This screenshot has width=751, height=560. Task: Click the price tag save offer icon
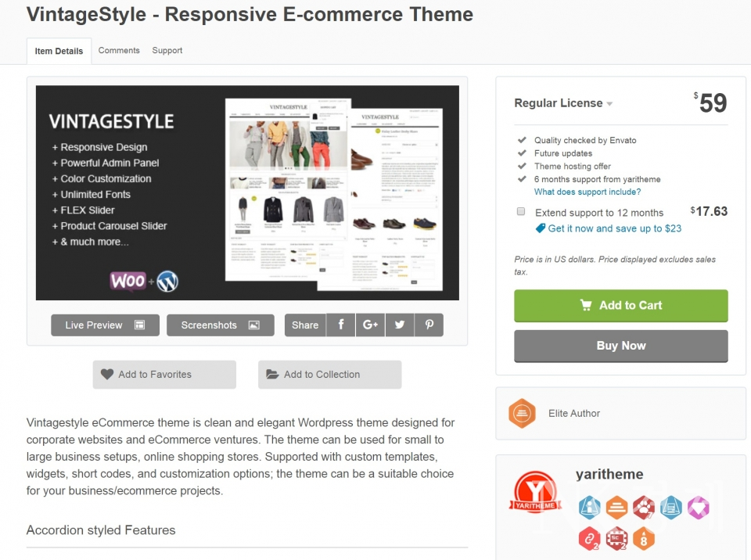point(541,228)
